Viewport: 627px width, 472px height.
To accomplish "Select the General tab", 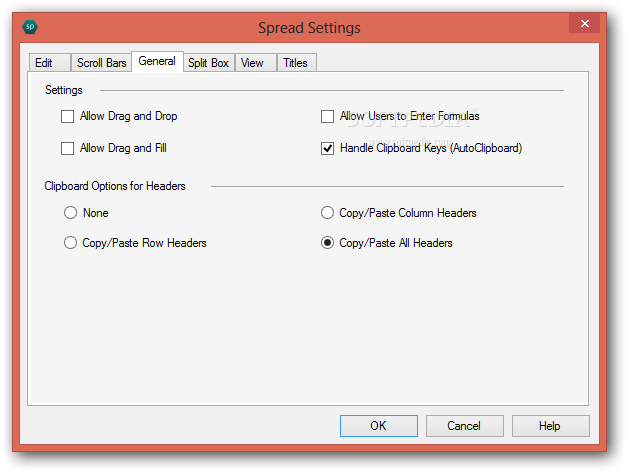I will pos(157,61).
